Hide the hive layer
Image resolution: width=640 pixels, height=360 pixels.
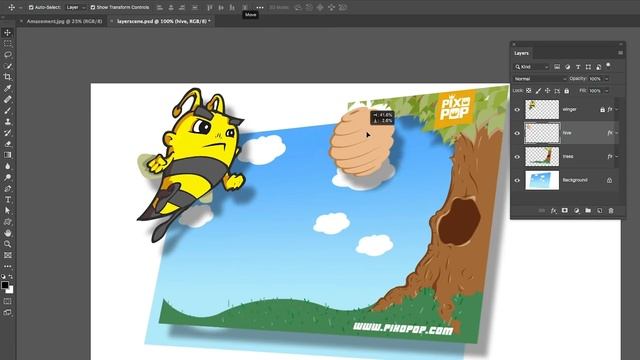[517, 133]
